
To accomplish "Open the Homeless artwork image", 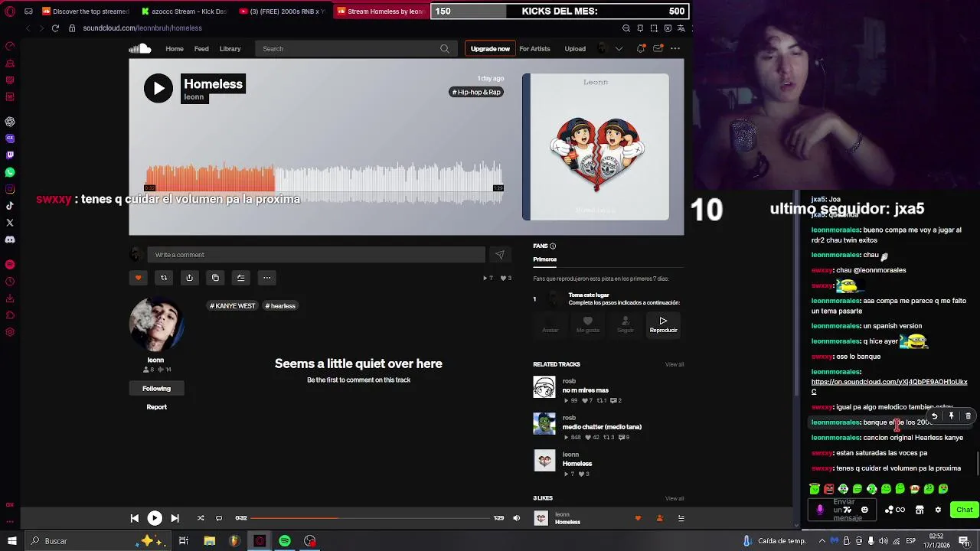I will point(596,147).
